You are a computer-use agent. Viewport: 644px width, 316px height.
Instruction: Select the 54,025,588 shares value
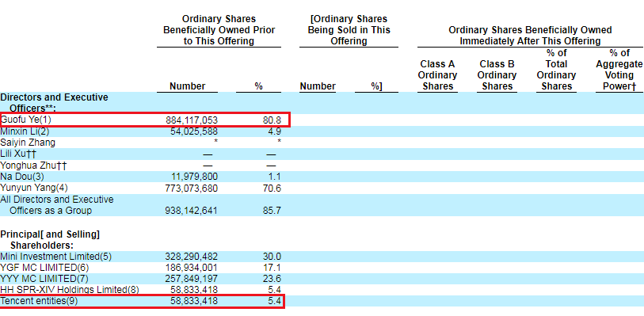[x=194, y=131]
